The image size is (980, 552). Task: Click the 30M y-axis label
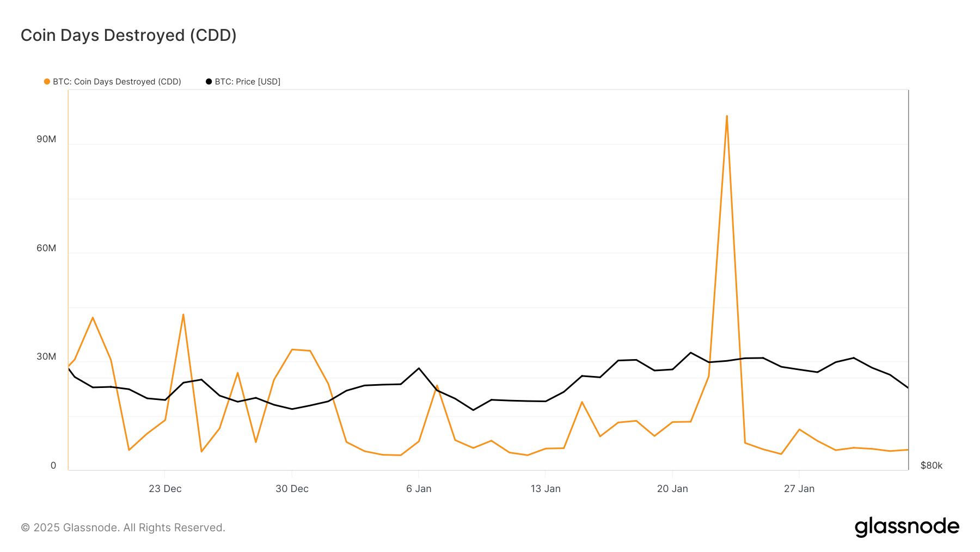pyautogui.click(x=46, y=357)
